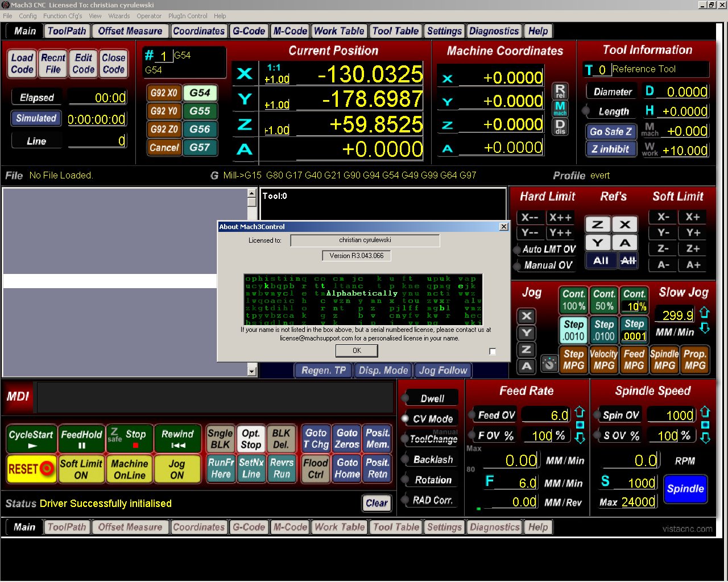Image resolution: width=728 pixels, height=582 pixels.
Task: Click the Z inhibit button
Action: 611,149
